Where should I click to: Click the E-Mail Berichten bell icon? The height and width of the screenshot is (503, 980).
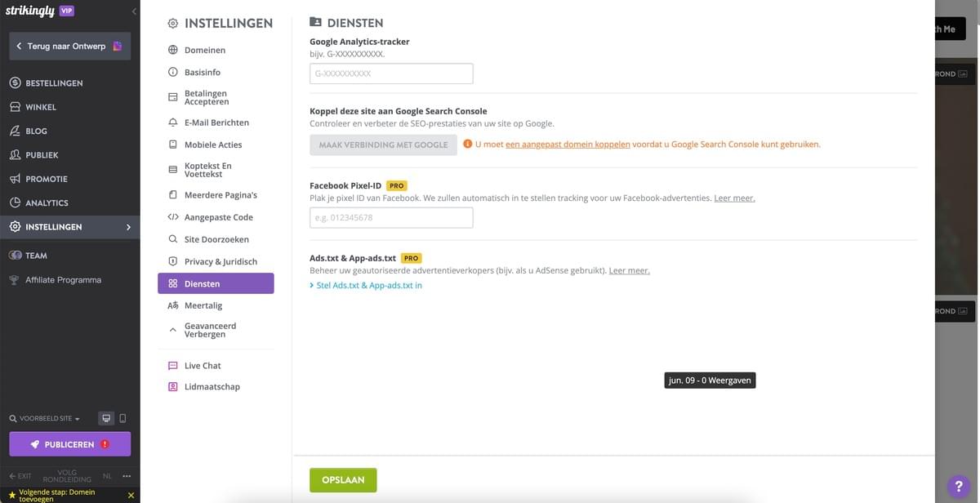click(173, 122)
